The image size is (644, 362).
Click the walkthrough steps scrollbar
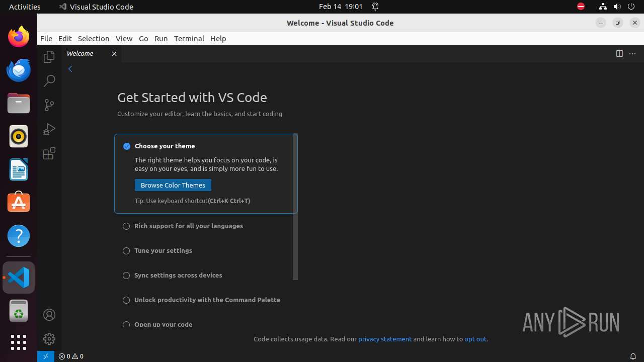coord(295,207)
